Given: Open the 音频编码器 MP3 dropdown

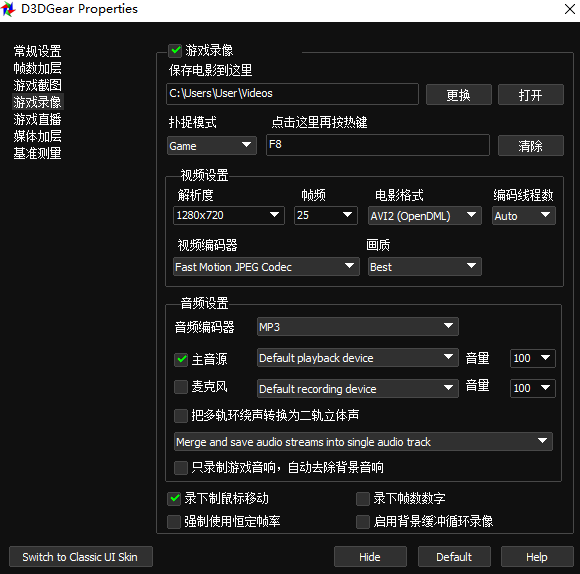Looking at the screenshot, I should click(x=358, y=327).
